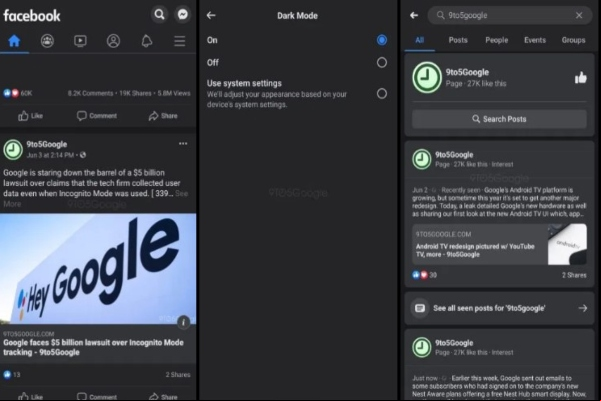View reactions on the 60K reactions post
The height and width of the screenshot is (401, 601).
tap(17, 93)
